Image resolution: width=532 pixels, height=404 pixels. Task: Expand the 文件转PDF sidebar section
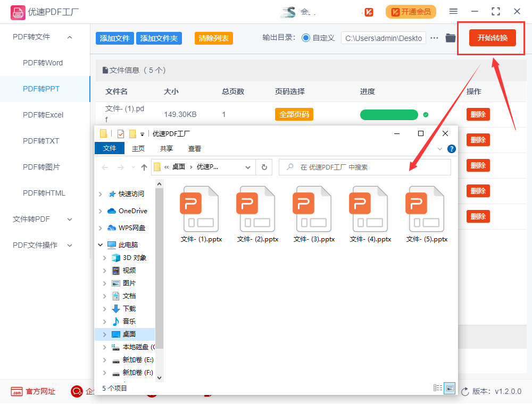pyautogui.click(x=70, y=220)
